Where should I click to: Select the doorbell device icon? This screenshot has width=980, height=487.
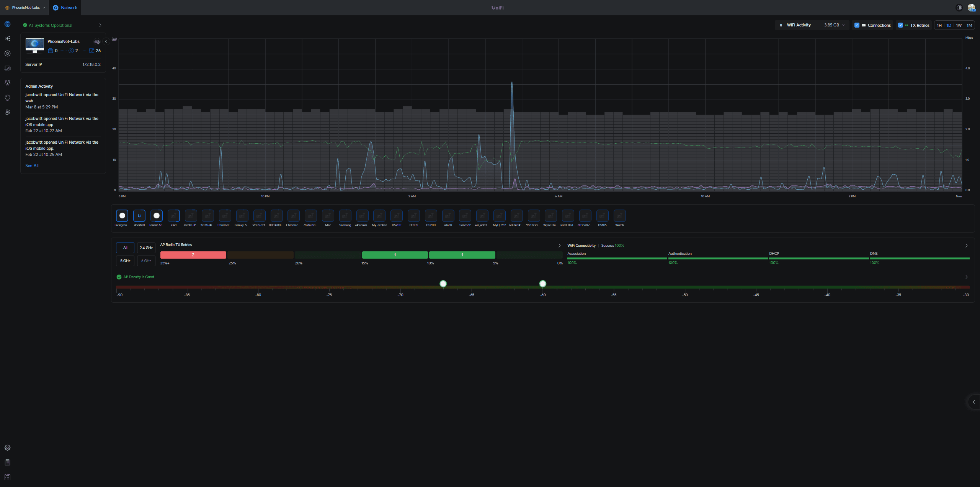coord(139,216)
